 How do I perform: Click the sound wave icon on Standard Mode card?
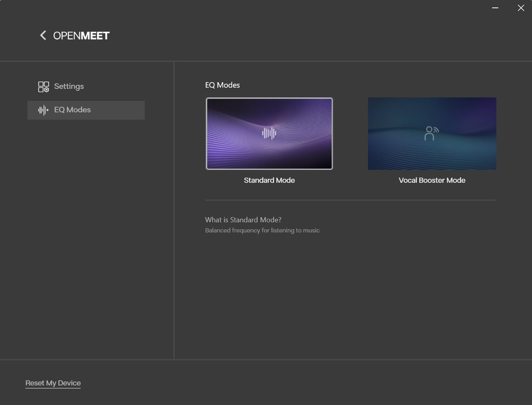tap(269, 133)
